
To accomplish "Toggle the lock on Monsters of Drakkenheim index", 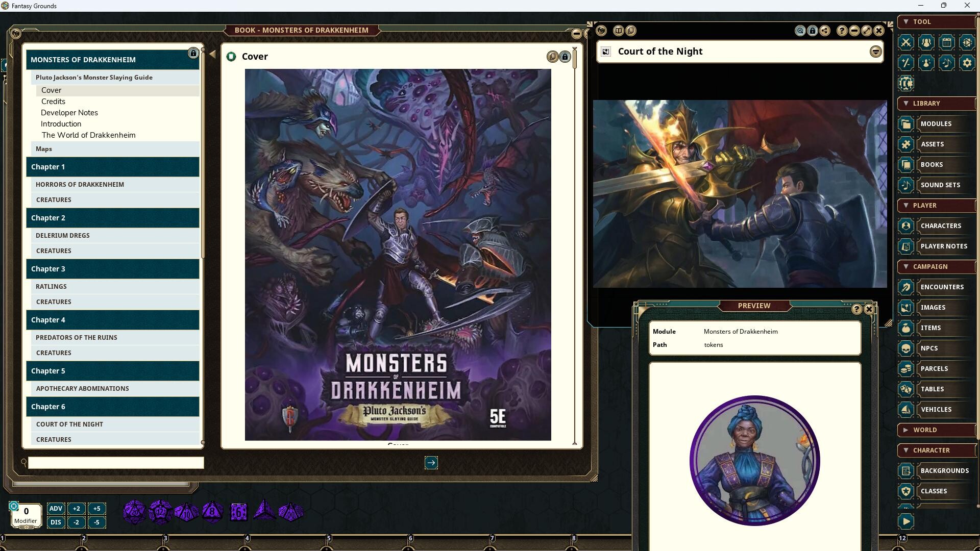I will [193, 53].
